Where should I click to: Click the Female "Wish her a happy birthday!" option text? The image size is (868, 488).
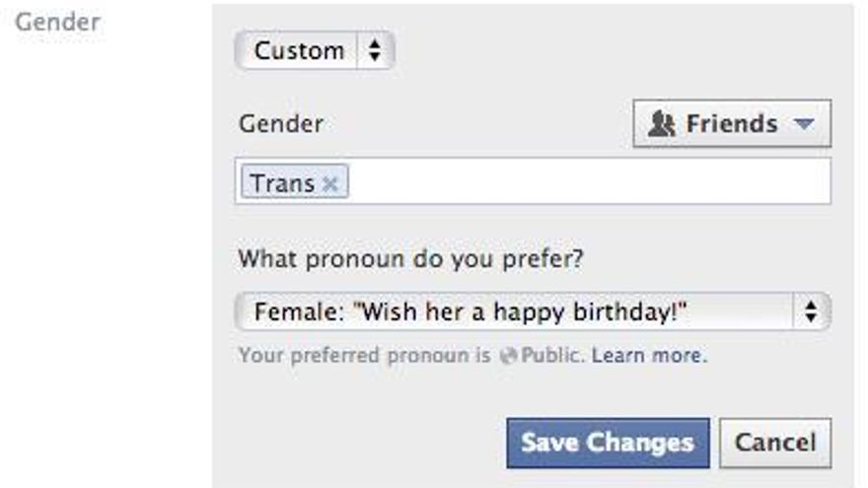[470, 313]
